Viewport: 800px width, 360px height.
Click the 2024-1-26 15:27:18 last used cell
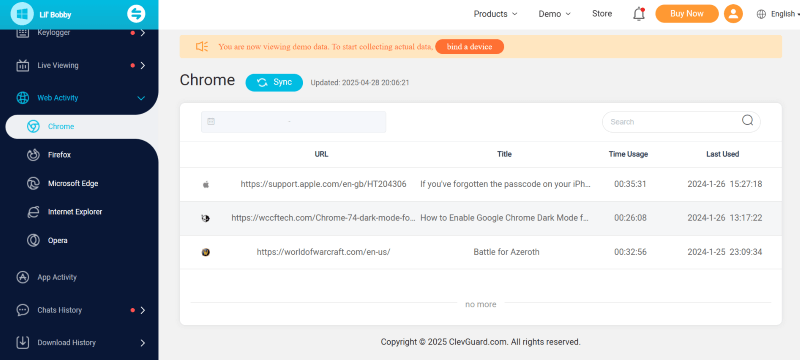(725, 184)
